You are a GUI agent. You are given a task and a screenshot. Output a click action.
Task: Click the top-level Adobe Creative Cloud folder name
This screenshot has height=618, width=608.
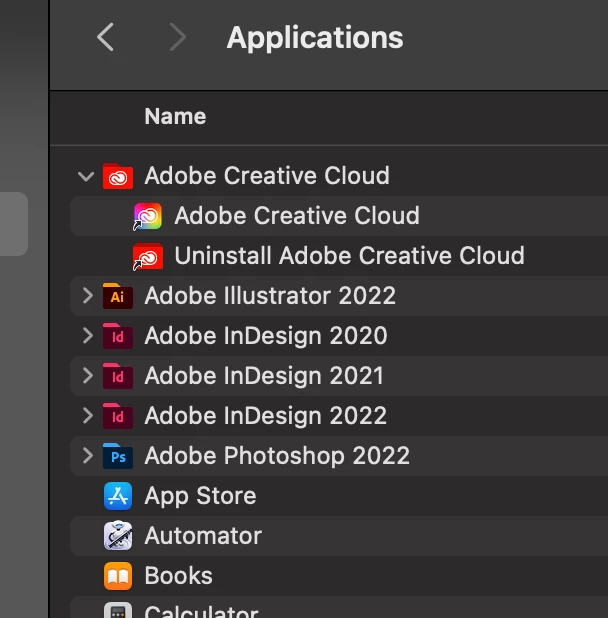[267, 175]
